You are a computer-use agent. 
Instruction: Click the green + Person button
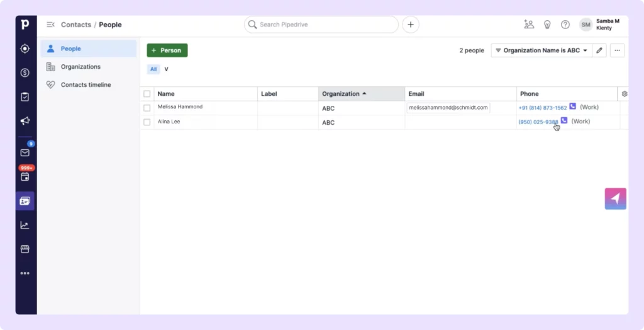coord(167,50)
